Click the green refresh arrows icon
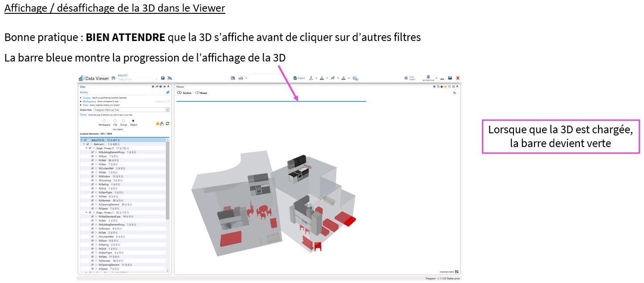 tap(167, 123)
